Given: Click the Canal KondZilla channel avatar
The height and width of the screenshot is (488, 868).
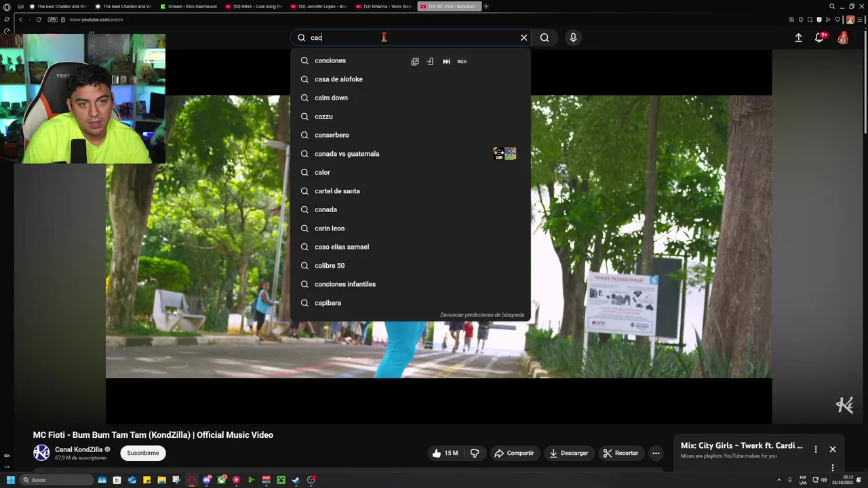Looking at the screenshot, I should coord(41,453).
